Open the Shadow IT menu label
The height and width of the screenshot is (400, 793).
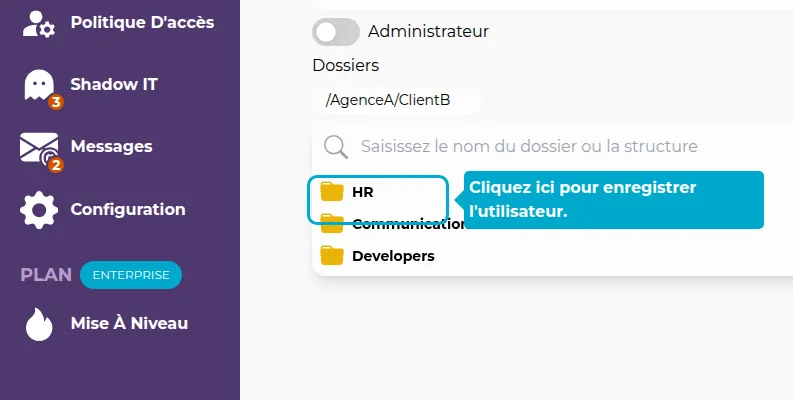click(114, 85)
